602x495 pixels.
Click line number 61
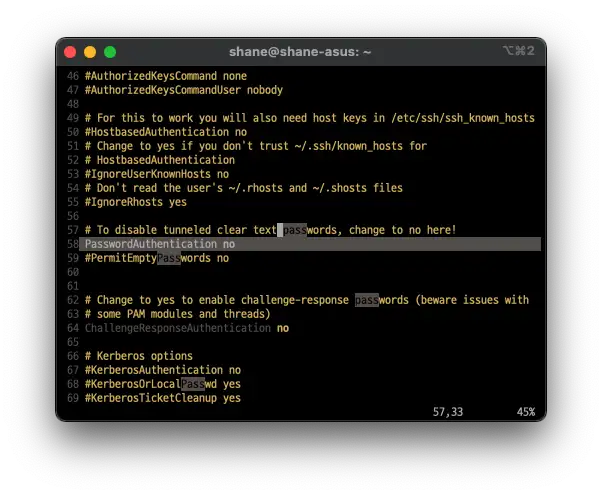[73, 286]
